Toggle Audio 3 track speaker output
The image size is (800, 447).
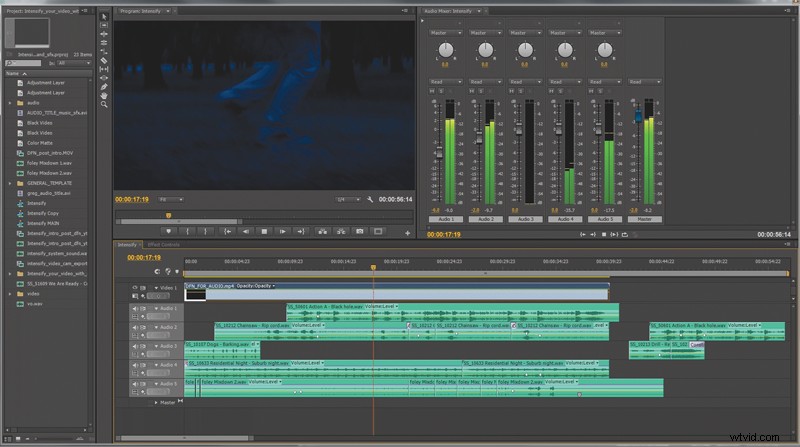135,346
